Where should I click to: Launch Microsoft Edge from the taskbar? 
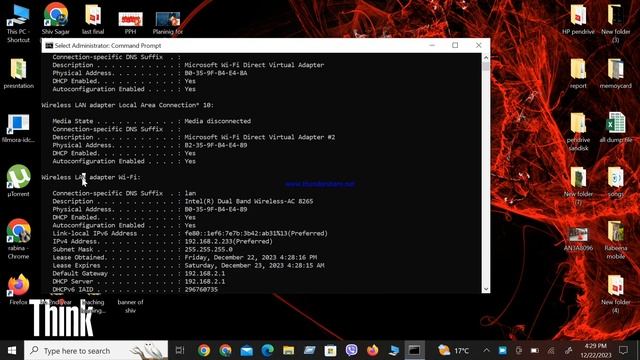point(267,350)
